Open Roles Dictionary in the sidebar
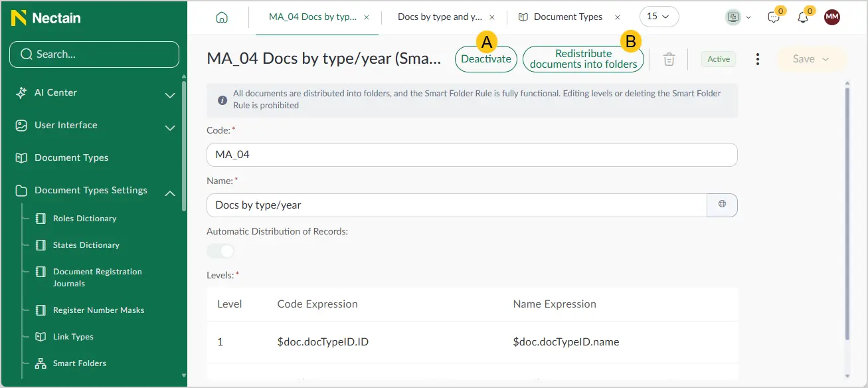 pos(84,219)
